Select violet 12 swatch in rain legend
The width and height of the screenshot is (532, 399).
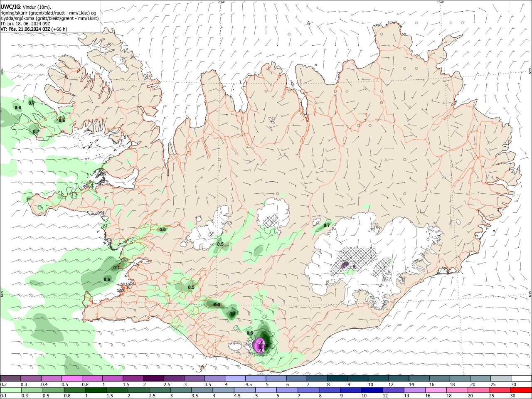pos(393,390)
